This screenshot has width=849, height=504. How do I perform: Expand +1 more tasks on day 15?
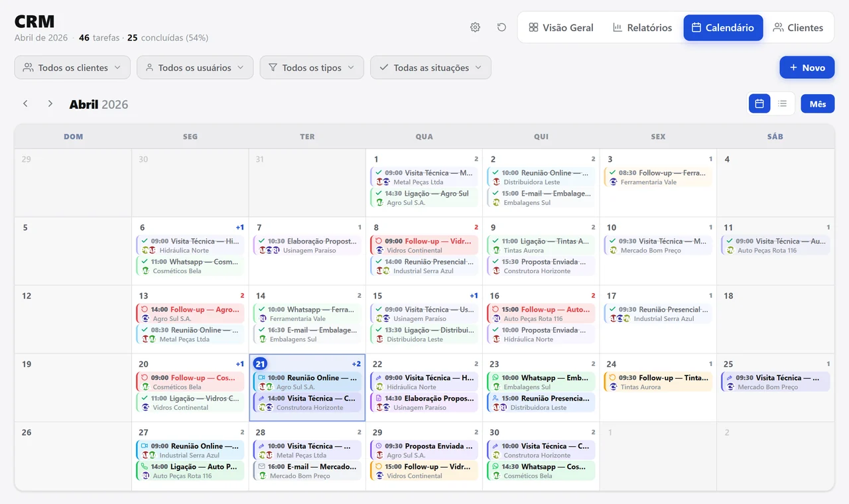point(474,296)
